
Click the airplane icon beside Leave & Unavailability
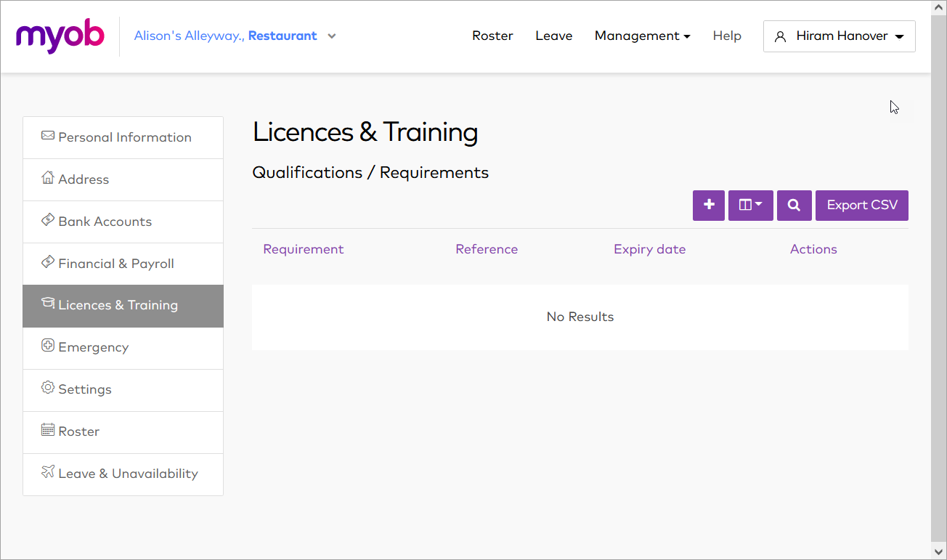pos(48,472)
